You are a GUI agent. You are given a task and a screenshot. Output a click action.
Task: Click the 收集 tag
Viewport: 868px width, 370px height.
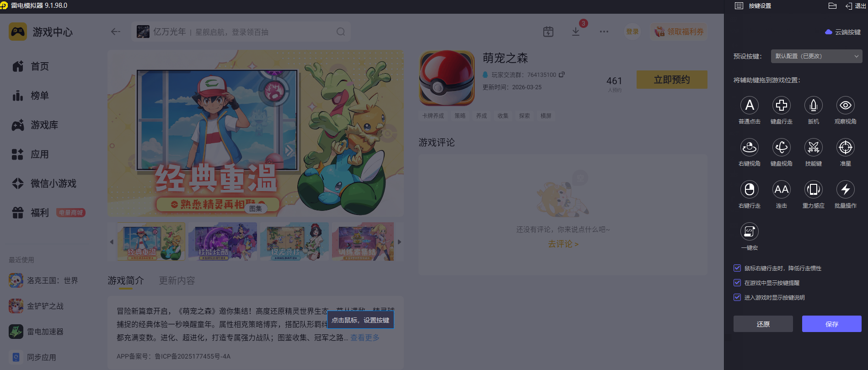pyautogui.click(x=503, y=116)
